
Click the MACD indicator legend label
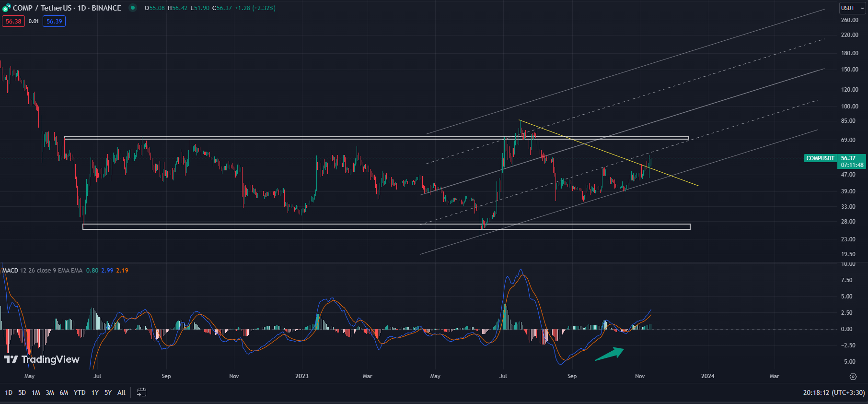click(x=10, y=271)
